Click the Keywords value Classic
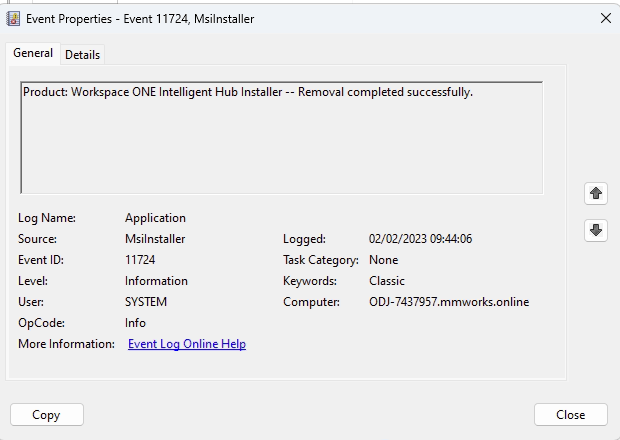Viewport: 620px width, 440px height. pos(386,281)
